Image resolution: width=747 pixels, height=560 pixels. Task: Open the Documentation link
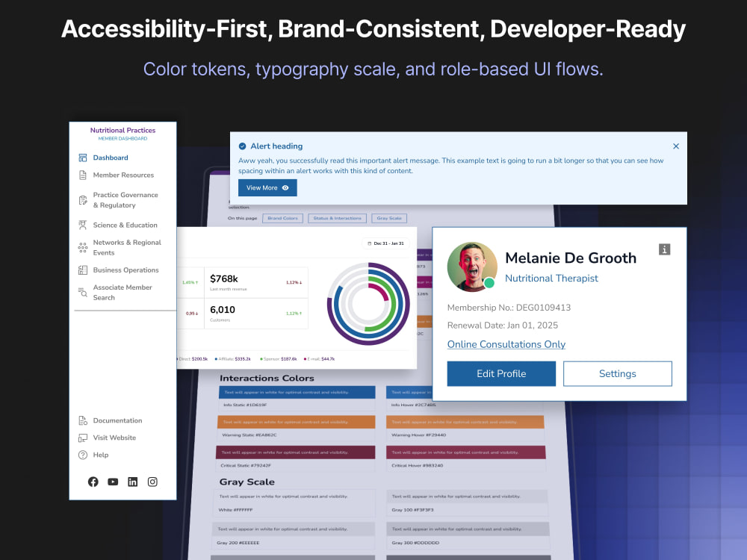117,420
